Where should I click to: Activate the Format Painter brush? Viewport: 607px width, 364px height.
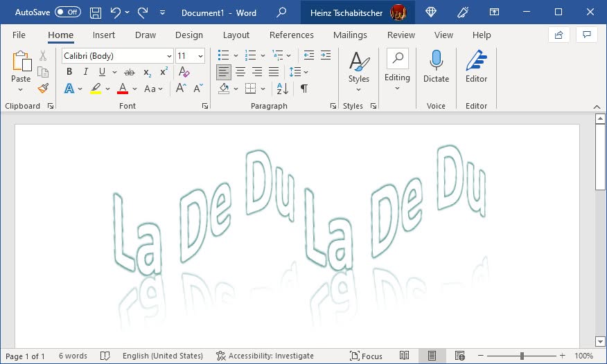[x=43, y=89]
